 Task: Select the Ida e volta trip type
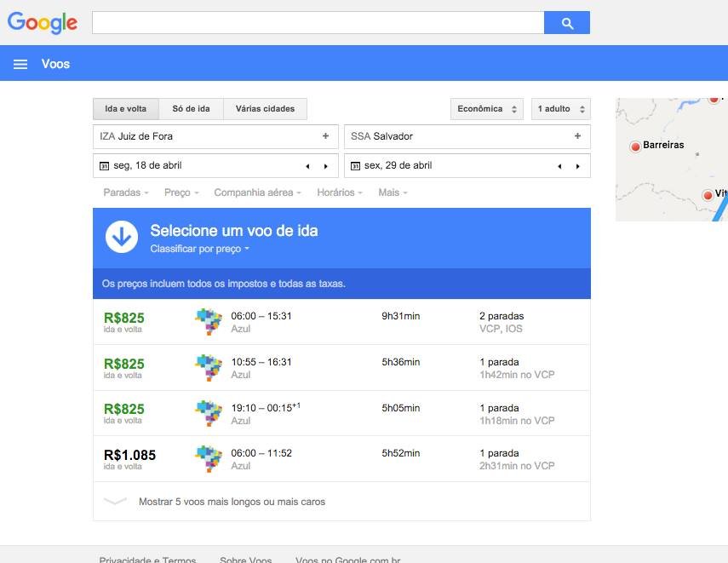[126, 109]
